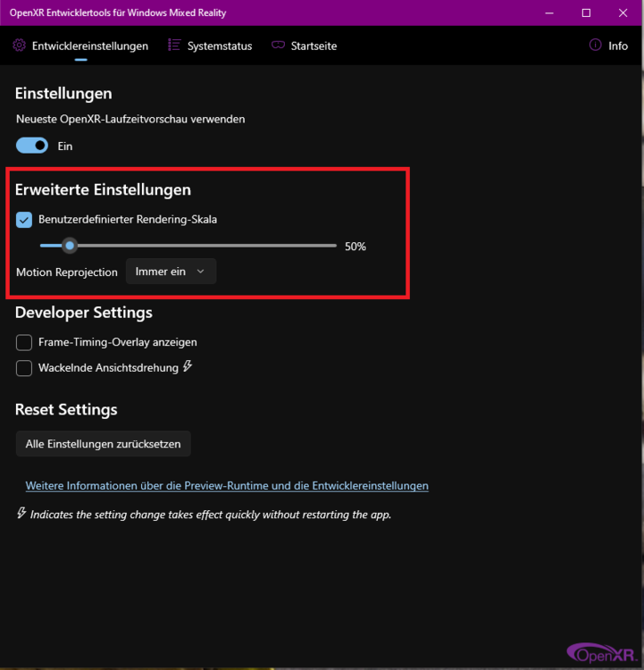Click the list icon beside Systemstatus
Screen dimensions: 644x670
[x=174, y=45]
